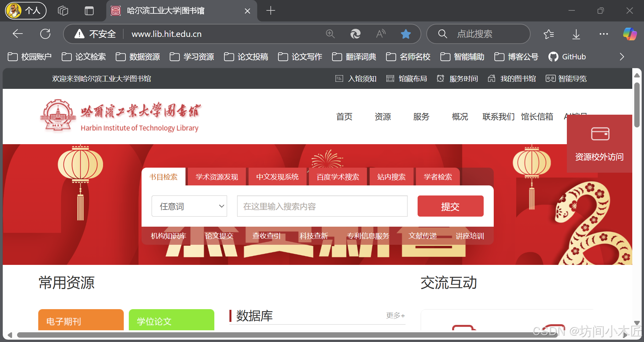Open the 论文检索 bookmark folder

[x=84, y=57]
